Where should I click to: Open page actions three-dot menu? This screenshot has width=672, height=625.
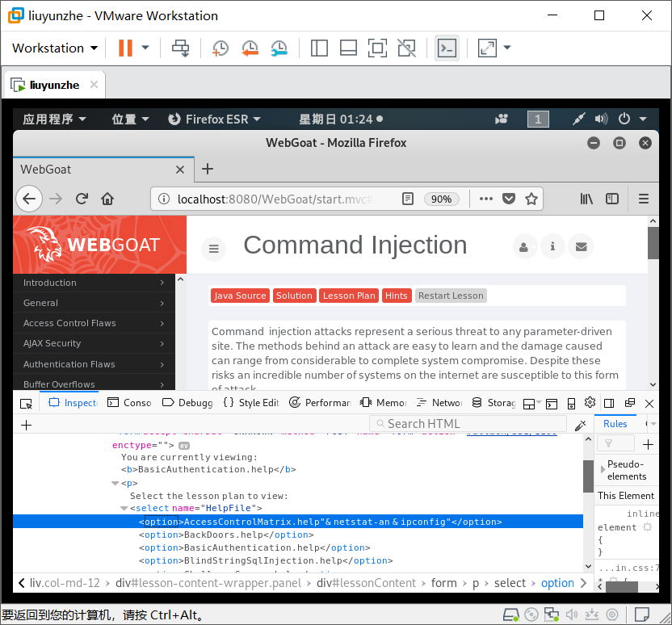(485, 199)
